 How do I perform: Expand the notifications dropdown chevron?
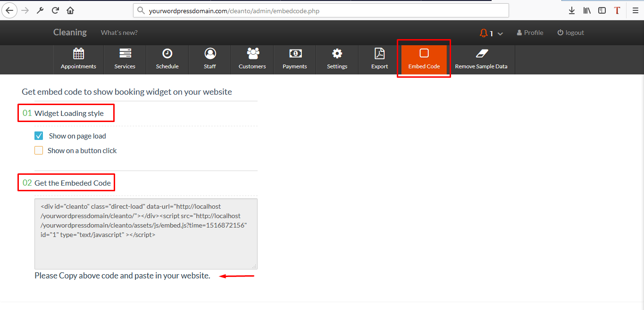click(x=500, y=33)
